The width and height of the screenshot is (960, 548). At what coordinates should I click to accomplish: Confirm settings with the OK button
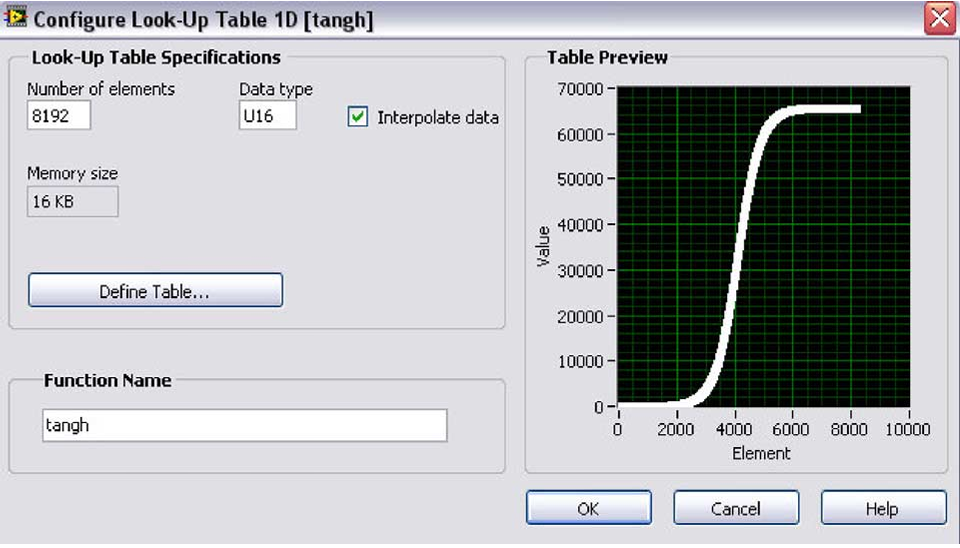pos(588,508)
